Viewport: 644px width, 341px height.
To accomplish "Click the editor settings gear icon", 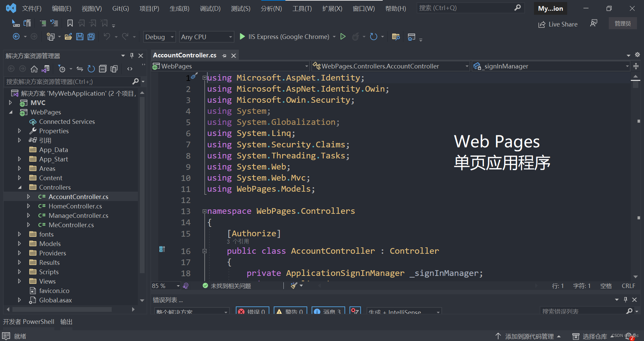I will tap(637, 55).
